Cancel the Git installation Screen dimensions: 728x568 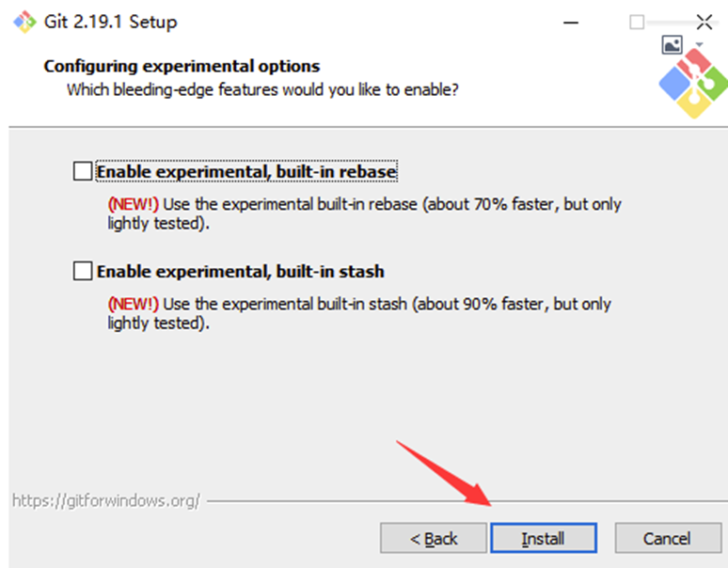pos(667,538)
